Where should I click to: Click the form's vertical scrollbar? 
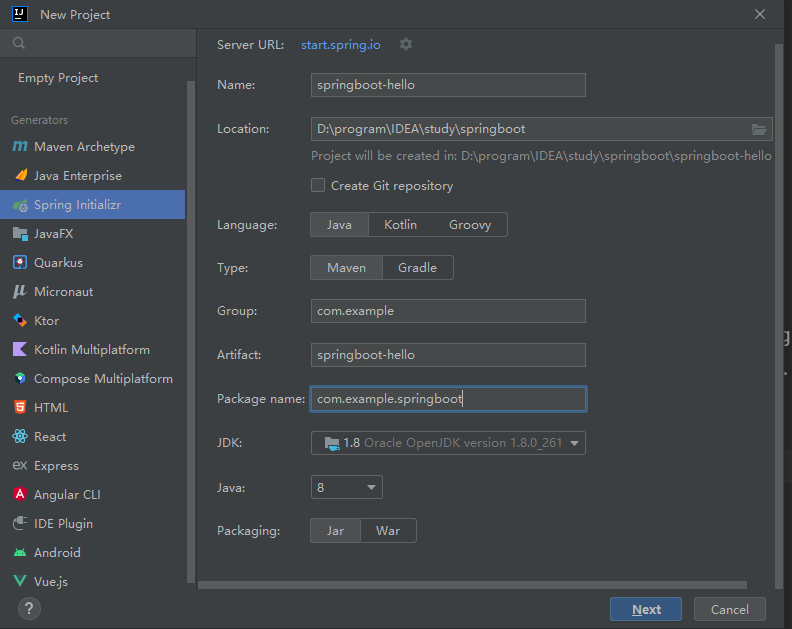click(x=779, y=316)
